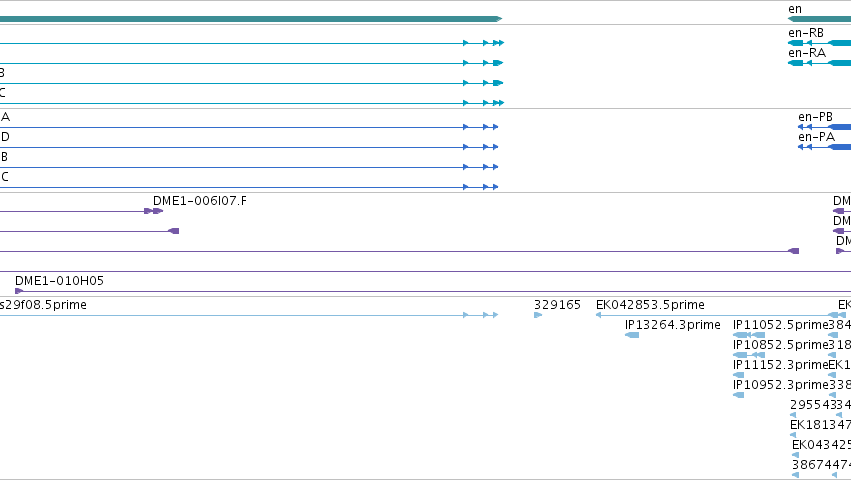Click the en-RB transcript glyph

(x=820, y=43)
